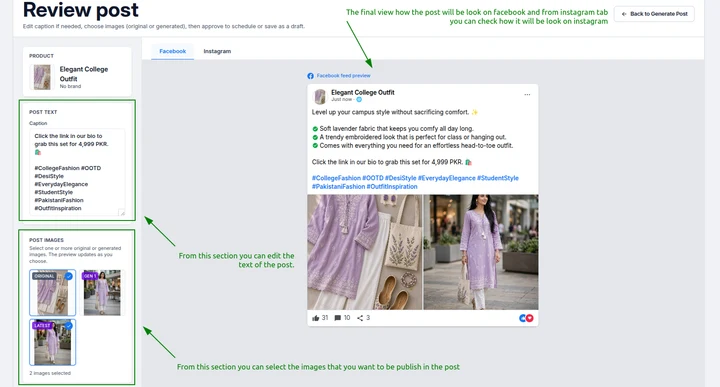Click the shopping bags emoji after 4,999 PKR
This screenshot has height=387, width=720.
(x=468, y=162)
